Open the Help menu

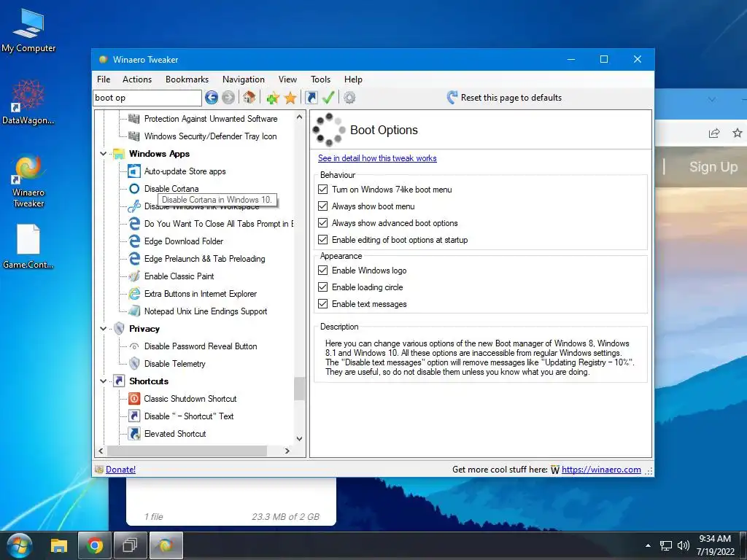354,79
